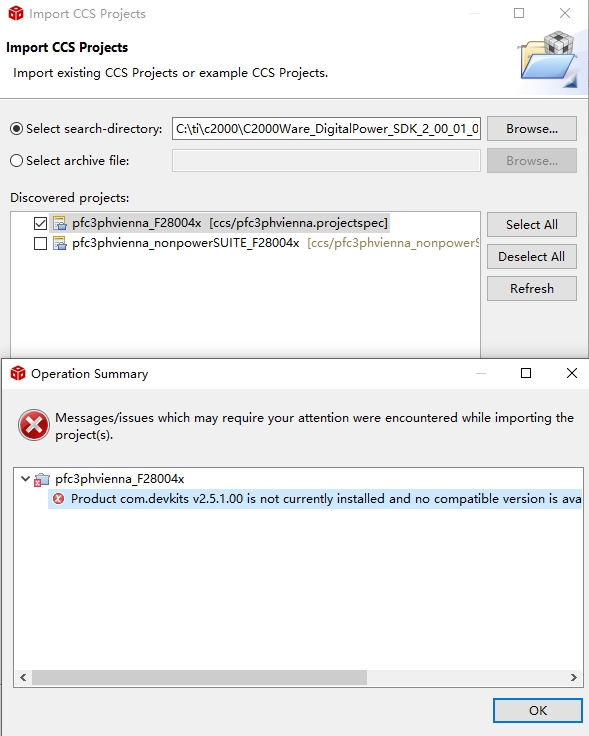Check the pfc3phvienna_nonpowerSUITE_F28004x project checkbox
589x736 pixels.
40,244
